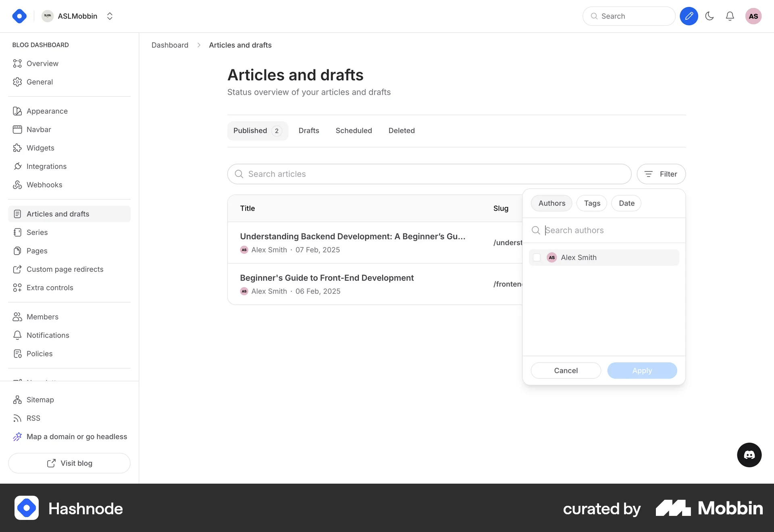Viewport: 774px width, 532px height.
Task: Open Notifications in the sidebar
Action: [x=69, y=335]
